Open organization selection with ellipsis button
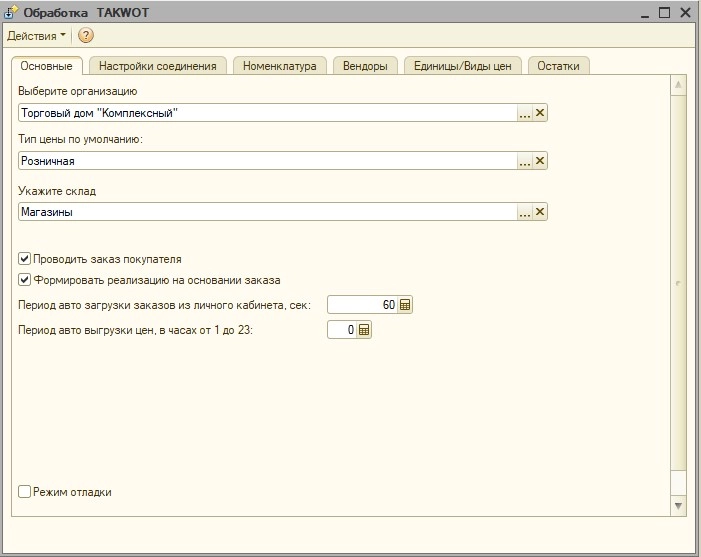Viewport: 701px width, 557px height. pyautogui.click(x=524, y=113)
